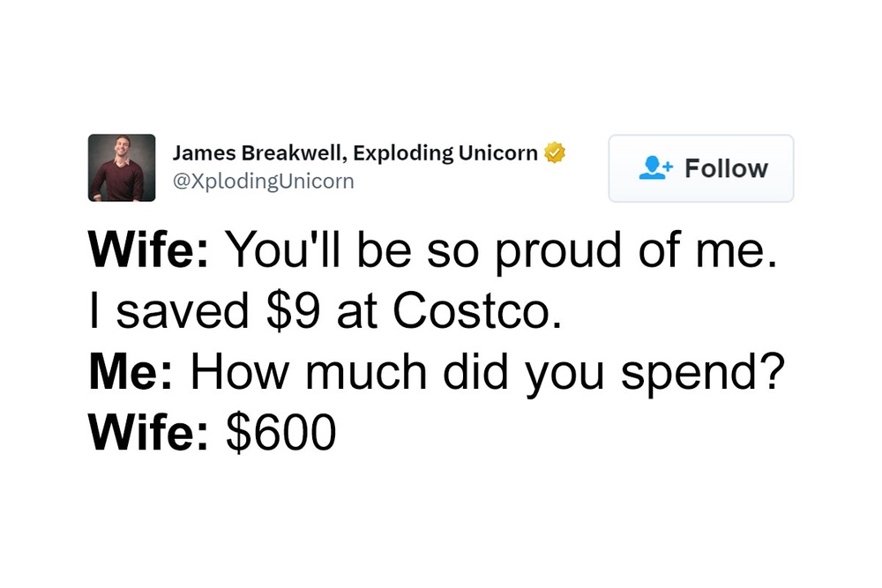Click the grayed username below the display name
The image size is (882, 588).
pyautogui.click(x=264, y=182)
